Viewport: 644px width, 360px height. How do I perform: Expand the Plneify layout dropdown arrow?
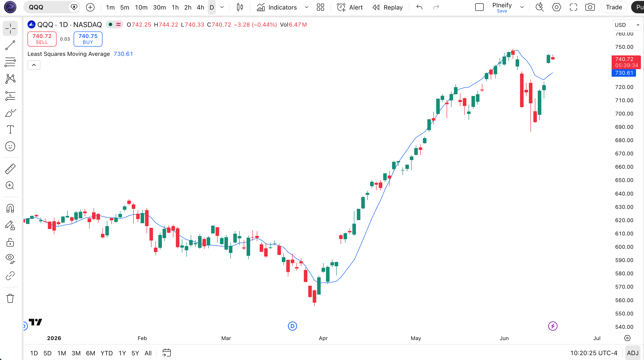coord(522,7)
